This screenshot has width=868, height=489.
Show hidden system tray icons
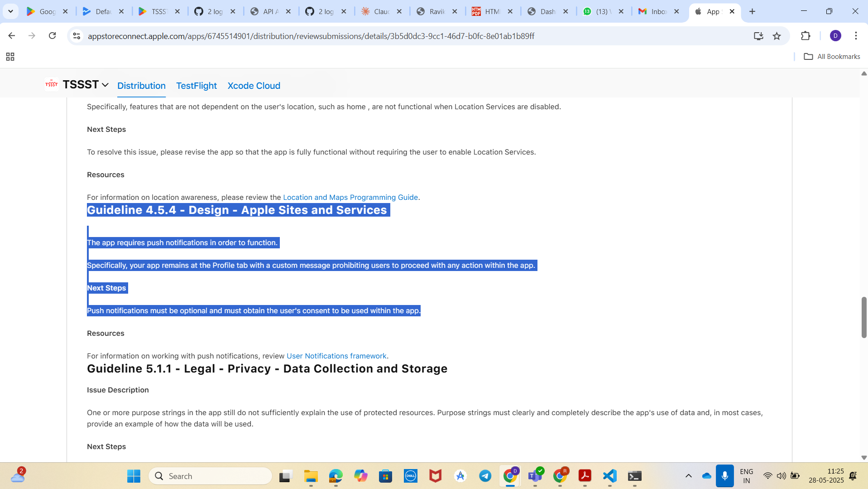tap(688, 476)
